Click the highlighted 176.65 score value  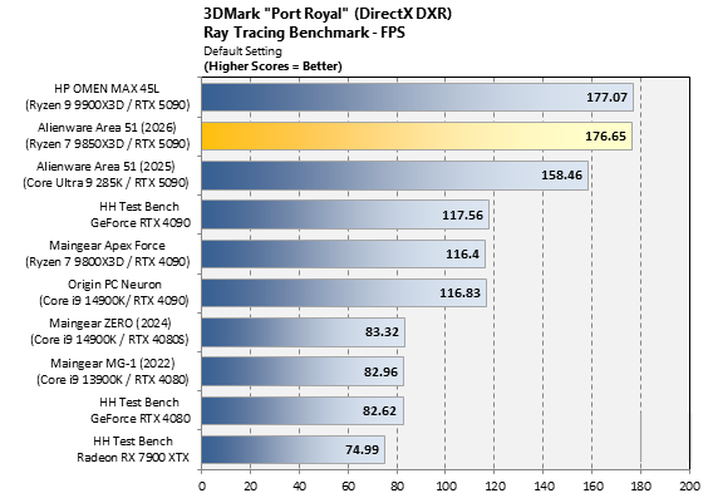point(606,136)
